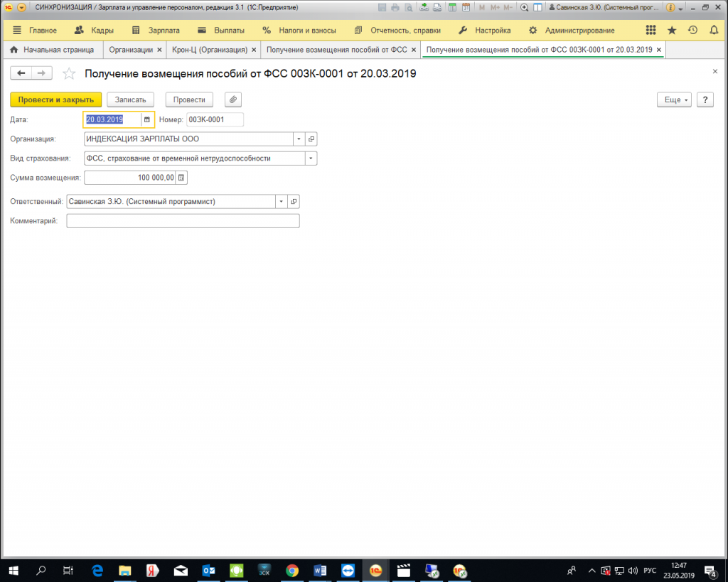Image resolution: width=728 pixels, height=582 pixels.
Task: Open the functions grid menu icon
Action: [651, 31]
